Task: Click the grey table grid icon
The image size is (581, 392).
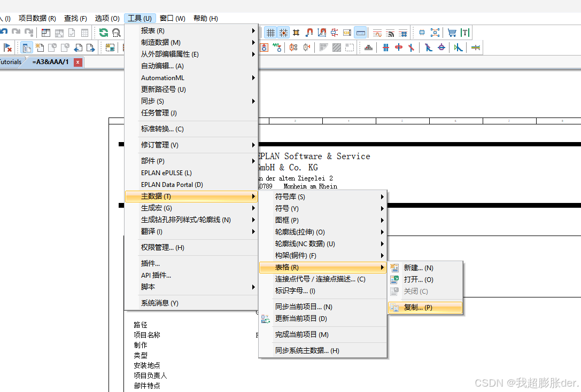Action: (84, 33)
